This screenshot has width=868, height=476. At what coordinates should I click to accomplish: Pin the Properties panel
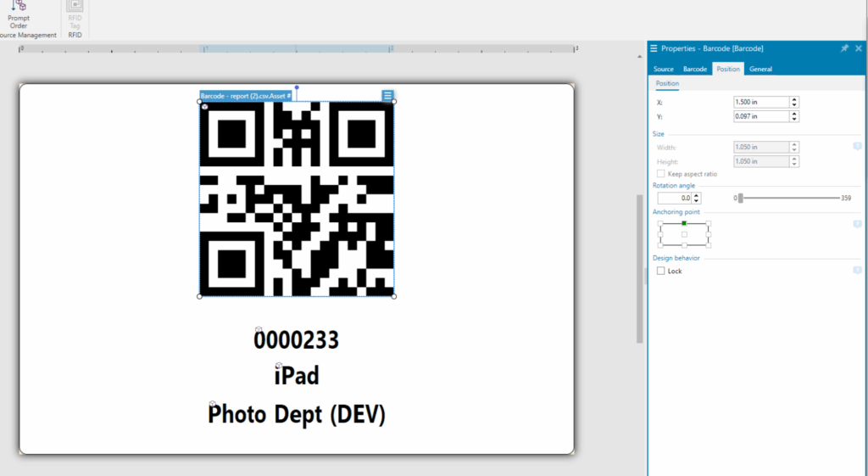tap(844, 48)
